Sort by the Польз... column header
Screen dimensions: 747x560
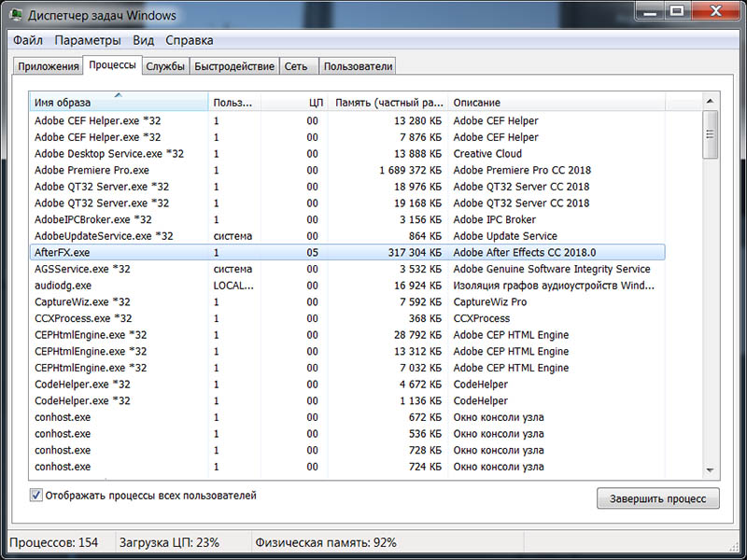pyautogui.click(x=234, y=102)
